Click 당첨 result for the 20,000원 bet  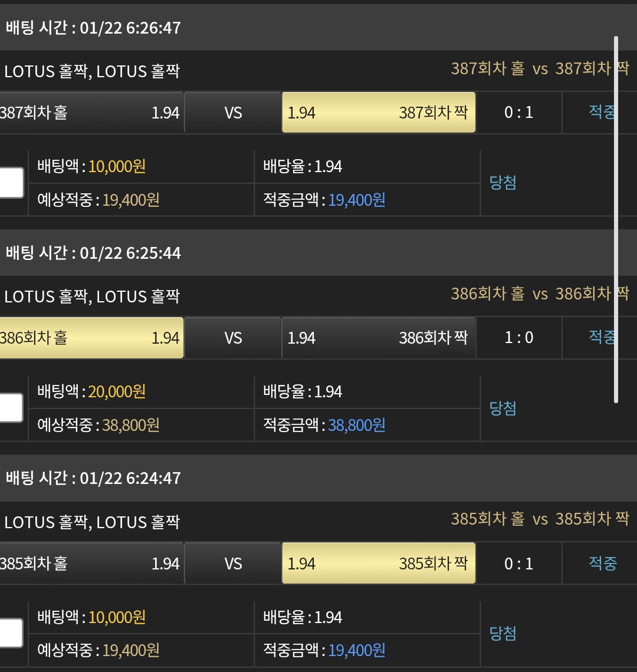tap(503, 408)
